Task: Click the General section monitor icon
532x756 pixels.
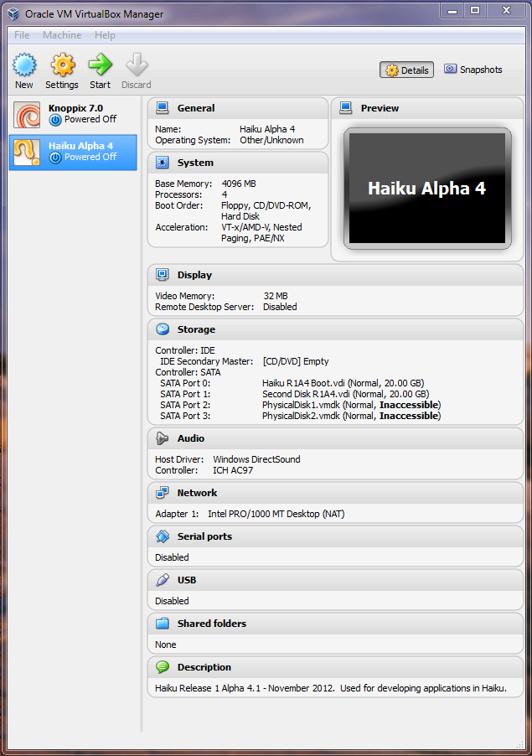Action: 163,108
